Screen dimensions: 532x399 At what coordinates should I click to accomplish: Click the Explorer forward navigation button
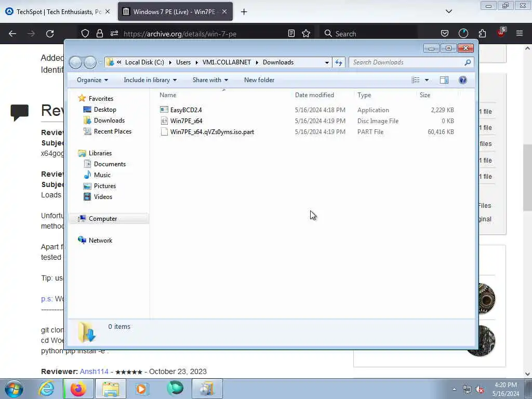coord(90,62)
